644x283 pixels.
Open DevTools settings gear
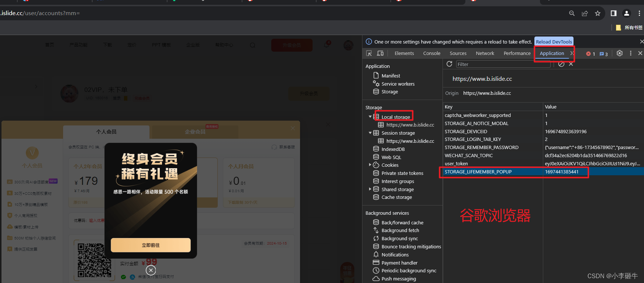click(x=620, y=54)
